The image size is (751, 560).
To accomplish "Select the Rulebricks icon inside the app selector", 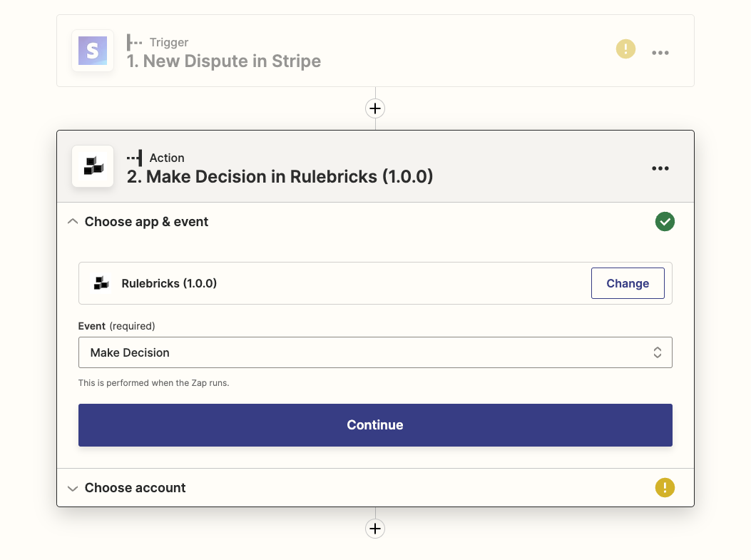I will coord(101,282).
